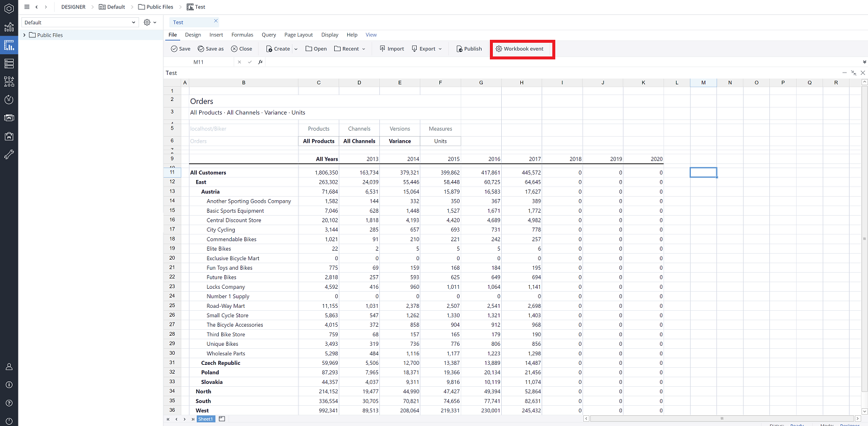Switch to the Formulas ribbon tab
Screen dimensions: 868x426
[242, 35]
